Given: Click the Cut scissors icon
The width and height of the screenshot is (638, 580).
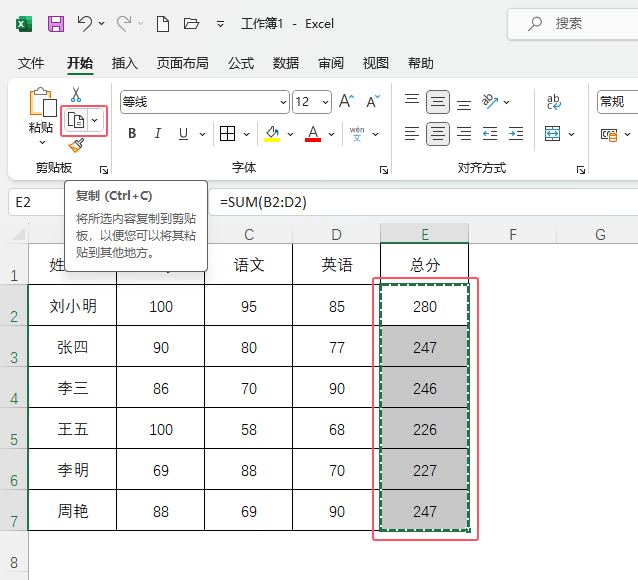Looking at the screenshot, I should tap(76, 94).
